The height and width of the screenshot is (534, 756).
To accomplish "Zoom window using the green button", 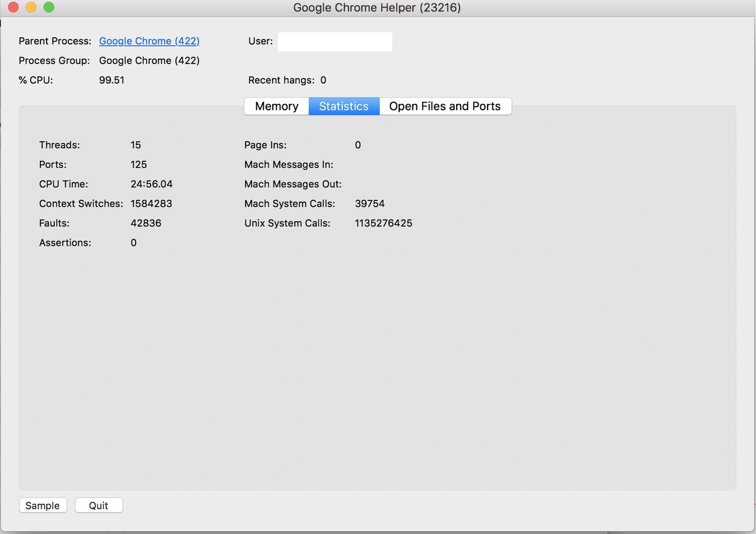I will pos(49,8).
